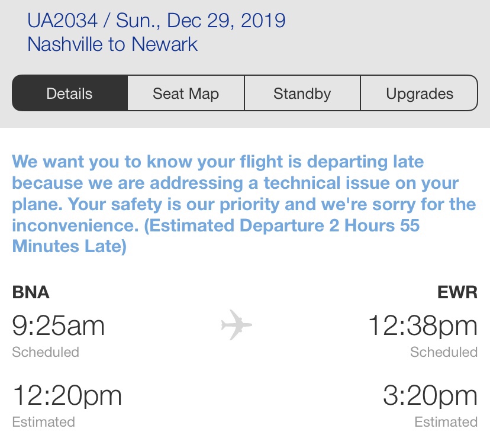This screenshot has width=490, height=448.
Task: Tap the Sun., Dec 29, 2019 date
Action: coord(201,21)
